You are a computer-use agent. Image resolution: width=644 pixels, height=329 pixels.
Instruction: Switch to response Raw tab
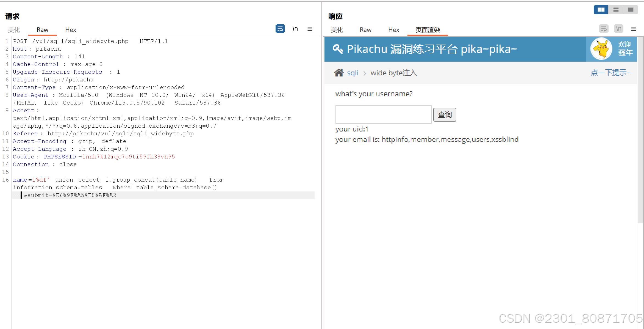point(365,30)
